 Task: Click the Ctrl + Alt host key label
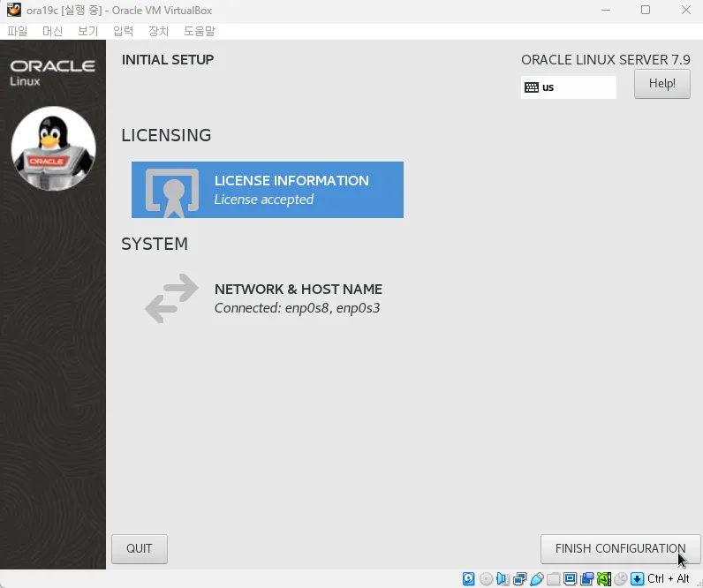668,578
